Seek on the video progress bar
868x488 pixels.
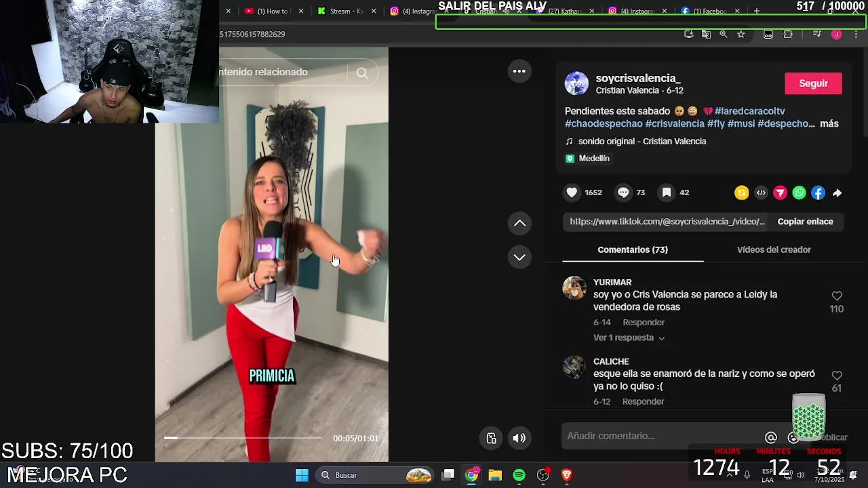pos(243,438)
